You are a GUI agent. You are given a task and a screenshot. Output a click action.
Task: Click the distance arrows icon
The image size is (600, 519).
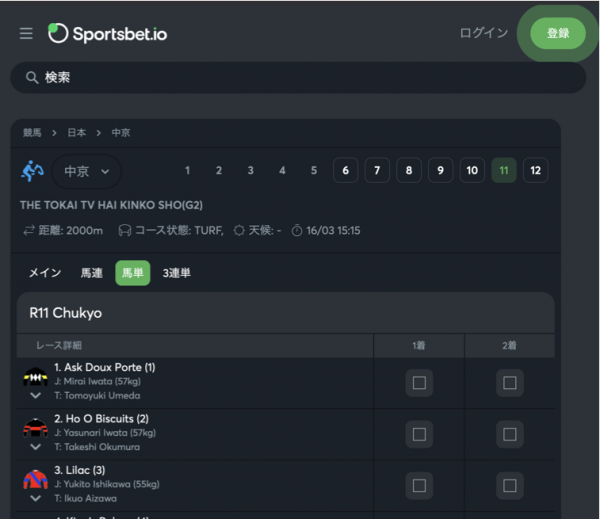pyautogui.click(x=29, y=231)
